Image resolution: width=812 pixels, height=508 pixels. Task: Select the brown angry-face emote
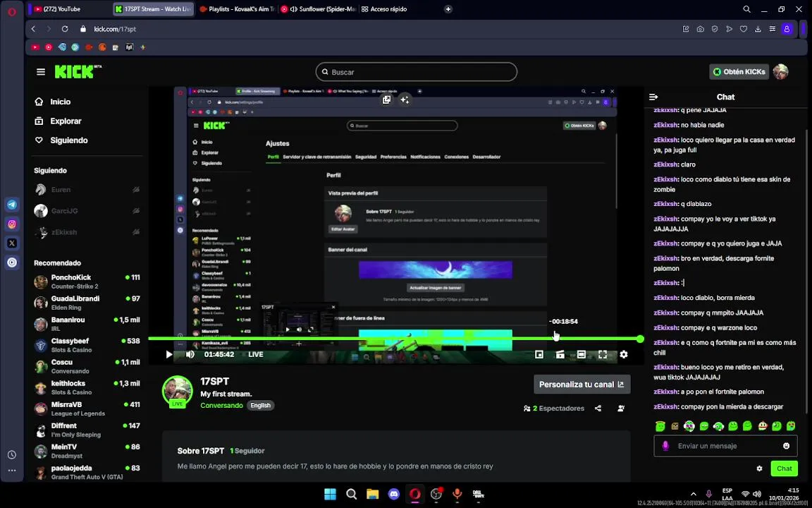coord(675,426)
